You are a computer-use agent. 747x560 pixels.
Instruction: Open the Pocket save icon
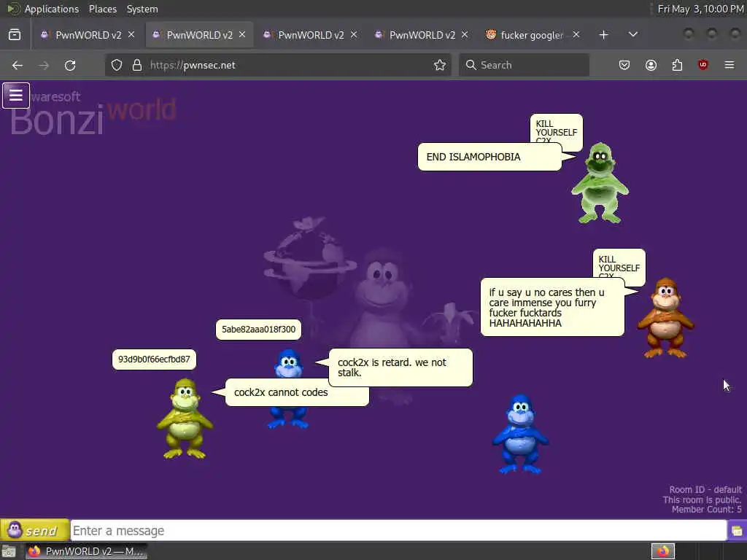click(x=624, y=65)
